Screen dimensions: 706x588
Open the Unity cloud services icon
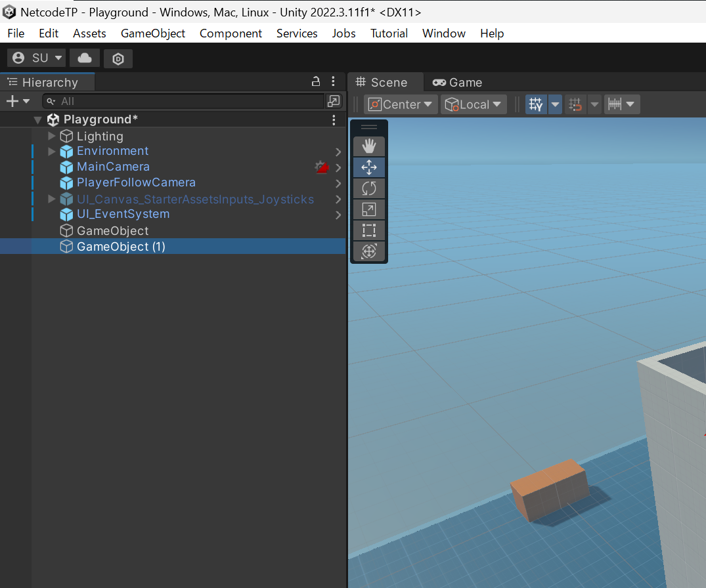click(85, 58)
